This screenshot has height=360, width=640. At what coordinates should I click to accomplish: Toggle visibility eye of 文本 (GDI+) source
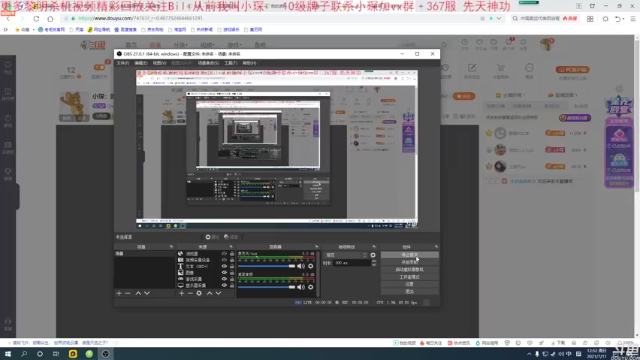coord(224,266)
